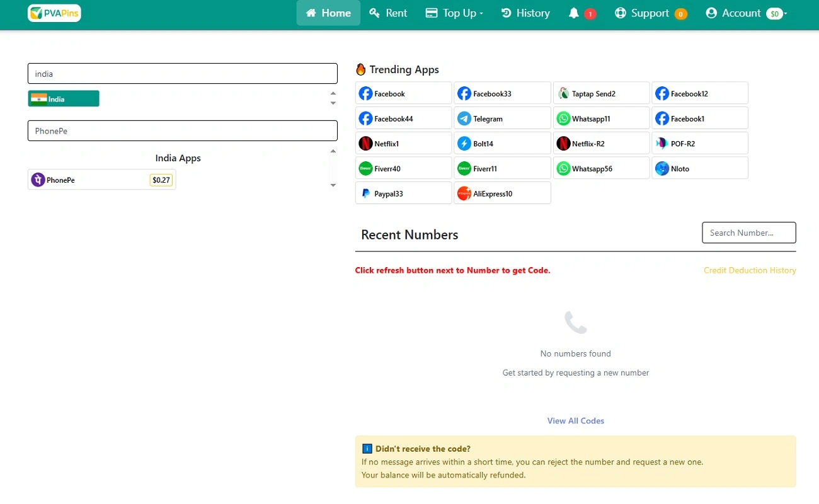The height and width of the screenshot is (504, 819).
Task: Select the Facebook33 trending app icon
Action: tap(464, 94)
